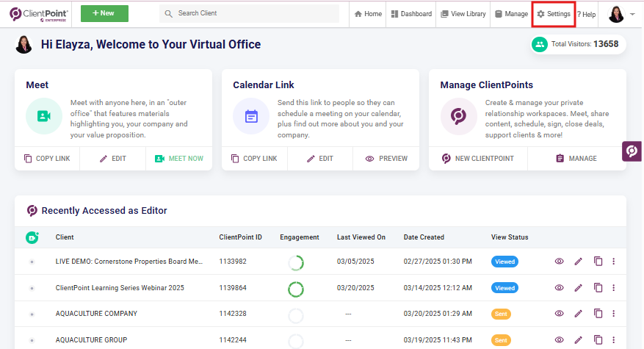Click the Date Created column header
Viewport: 644px width, 349px height.
pyautogui.click(x=424, y=237)
